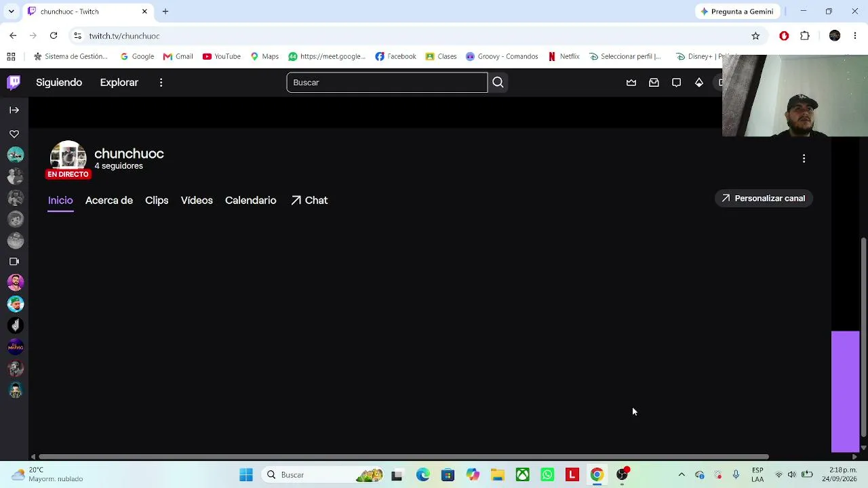Open the Chrome tab search dropdown
This screenshot has height=488, width=868.
(11, 12)
